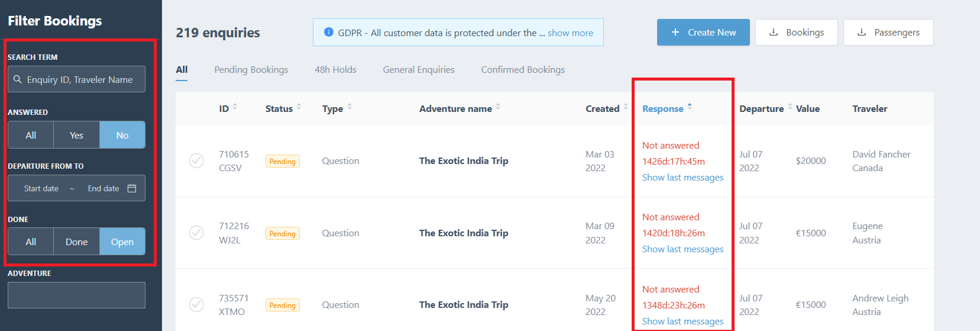This screenshot has height=331, width=980.
Task: Sort by Response column arrows
Action: (690, 107)
